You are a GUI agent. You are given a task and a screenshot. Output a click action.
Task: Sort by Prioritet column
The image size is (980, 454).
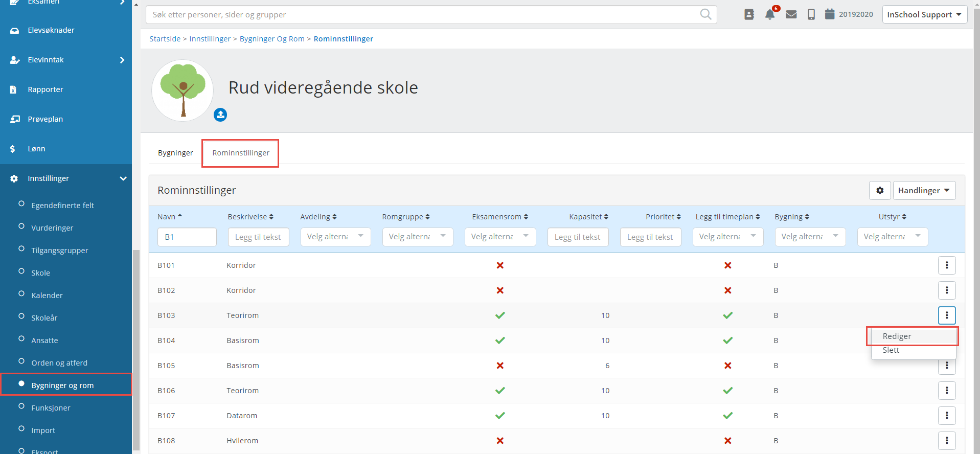click(663, 217)
